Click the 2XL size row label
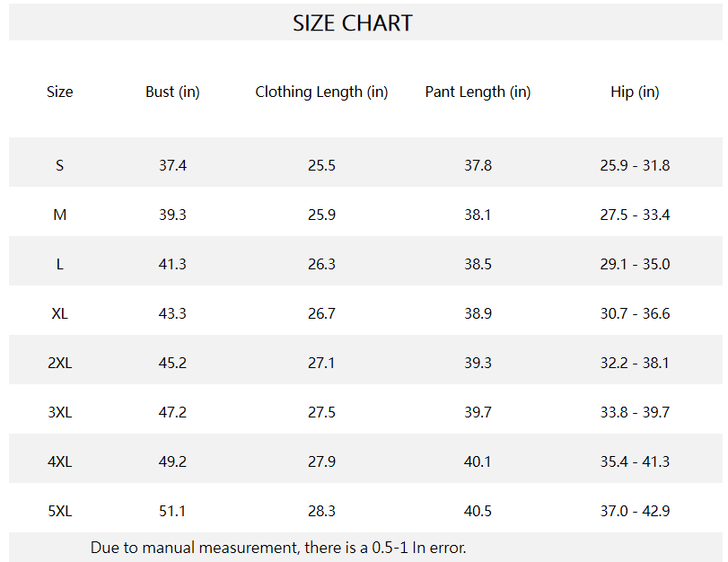This screenshot has height=562, width=728. (x=60, y=363)
